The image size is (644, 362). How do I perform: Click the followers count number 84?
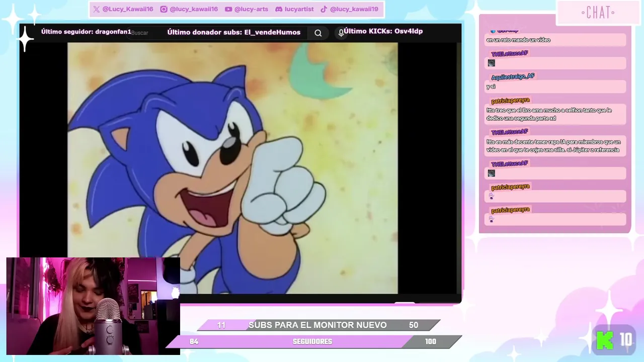coord(194,342)
